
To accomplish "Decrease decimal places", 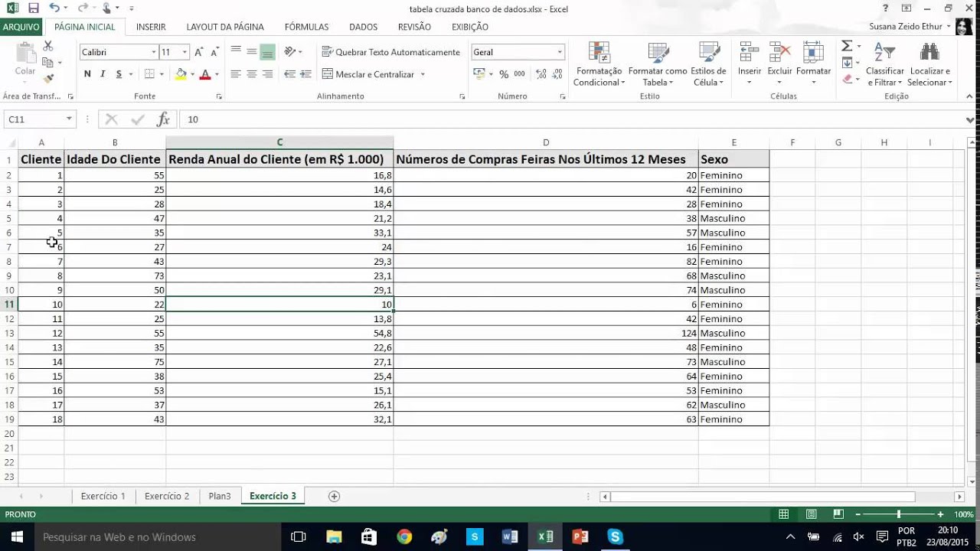I will point(557,74).
